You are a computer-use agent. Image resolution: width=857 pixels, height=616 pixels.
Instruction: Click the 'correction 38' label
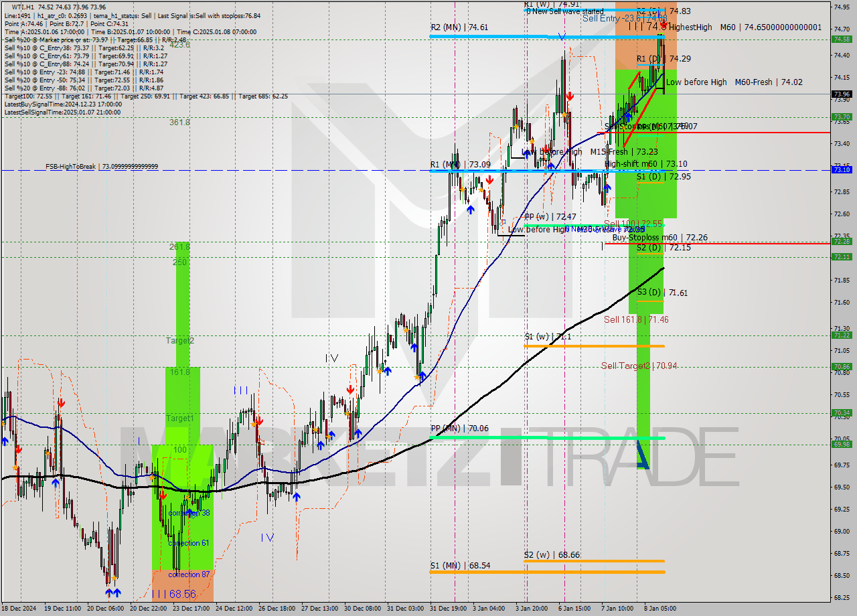(189, 513)
